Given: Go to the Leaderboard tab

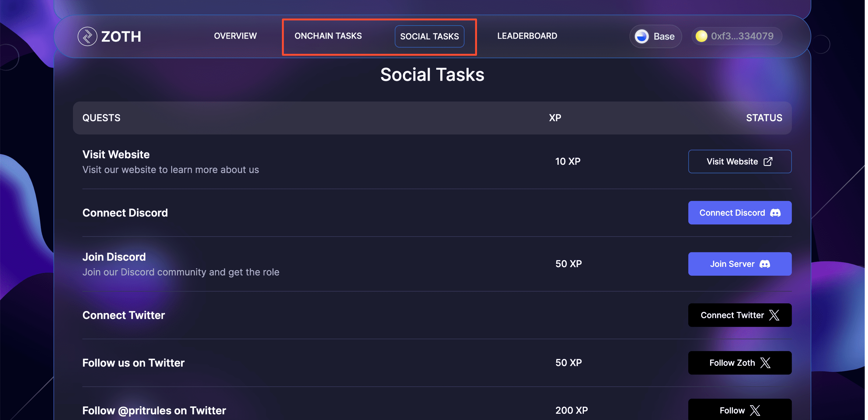Looking at the screenshot, I should pyautogui.click(x=527, y=36).
